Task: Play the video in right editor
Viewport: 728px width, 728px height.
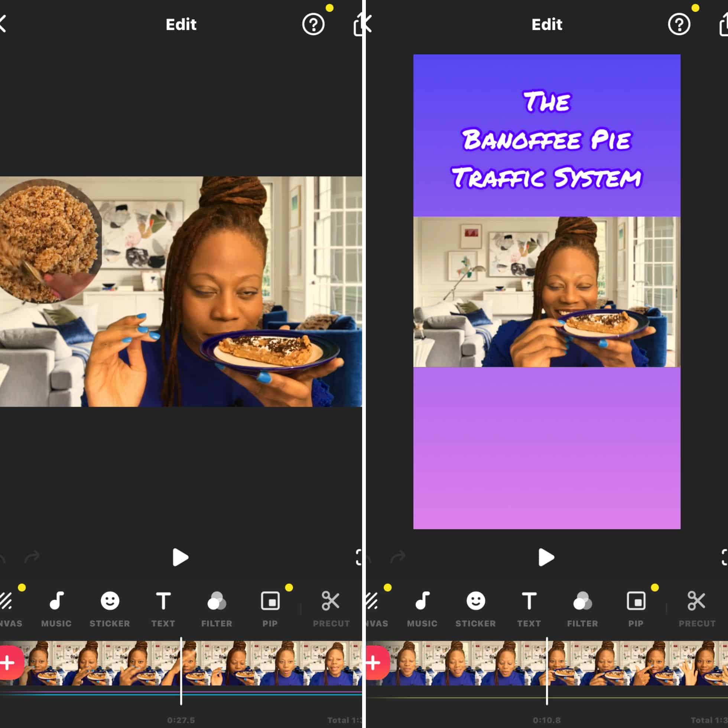Action: tap(545, 558)
